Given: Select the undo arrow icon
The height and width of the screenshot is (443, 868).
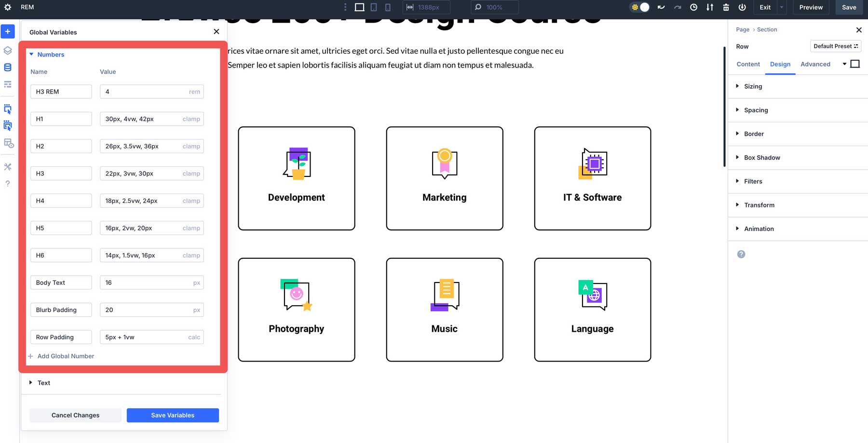Looking at the screenshot, I should [661, 7].
